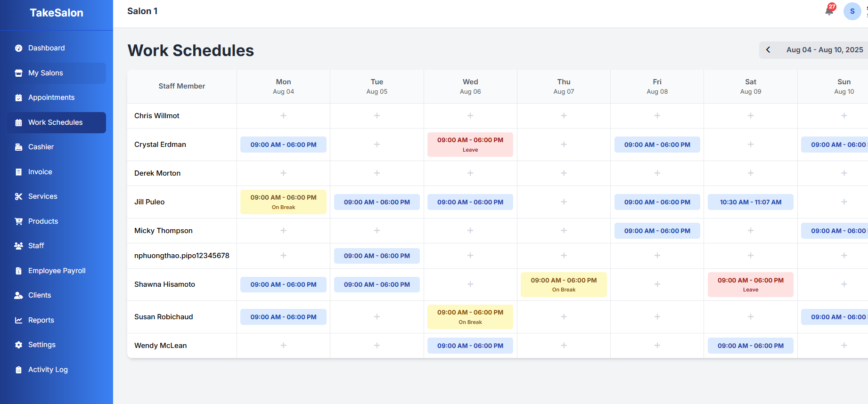Add a Monday shift for Chris Willmot
This screenshot has height=404, width=868.
coord(283,116)
